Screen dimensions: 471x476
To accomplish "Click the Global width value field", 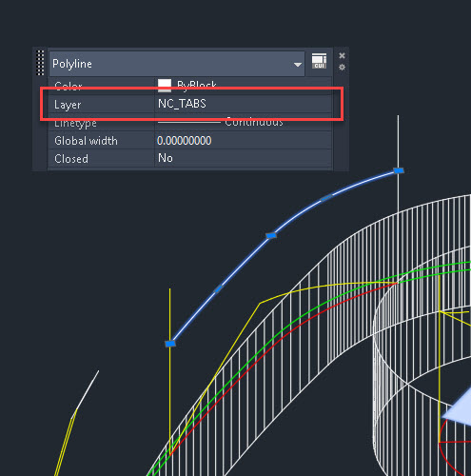I will point(243,140).
